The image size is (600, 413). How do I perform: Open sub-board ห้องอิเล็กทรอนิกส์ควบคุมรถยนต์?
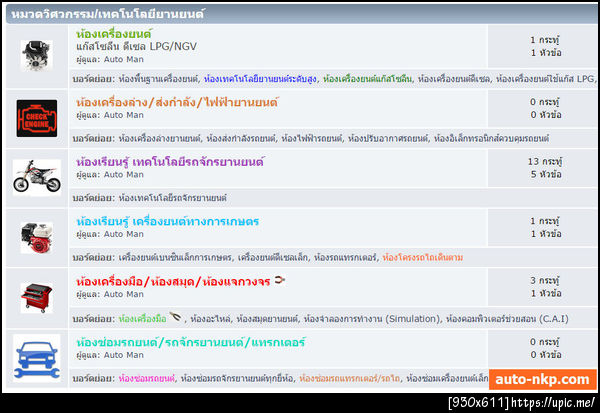[491, 138]
